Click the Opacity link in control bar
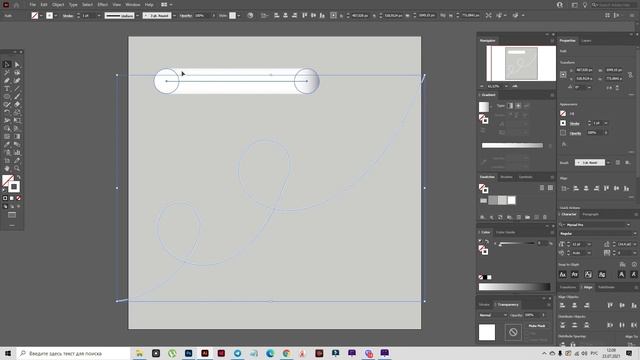This screenshot has width=640, height=360. coord(186,16)
